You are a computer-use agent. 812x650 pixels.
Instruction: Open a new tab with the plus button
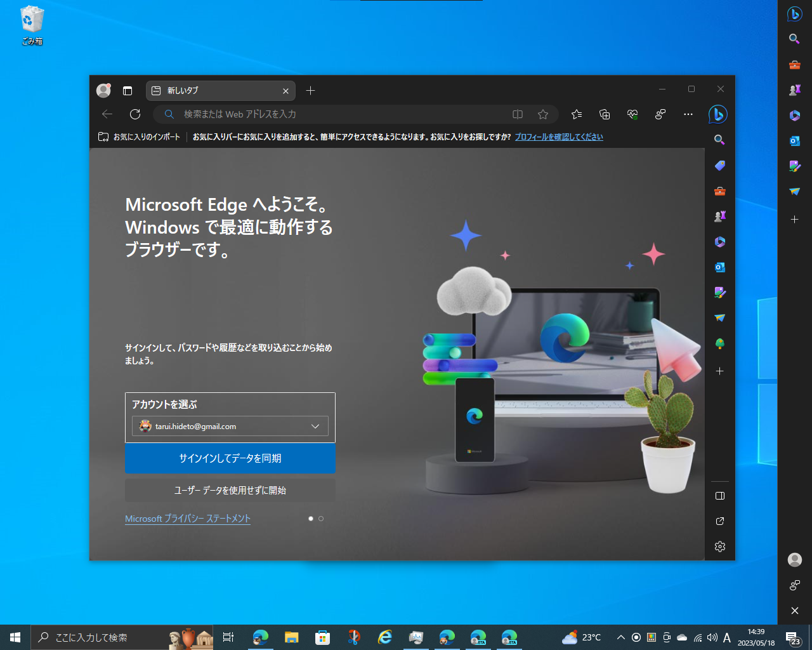coord(310,91)
